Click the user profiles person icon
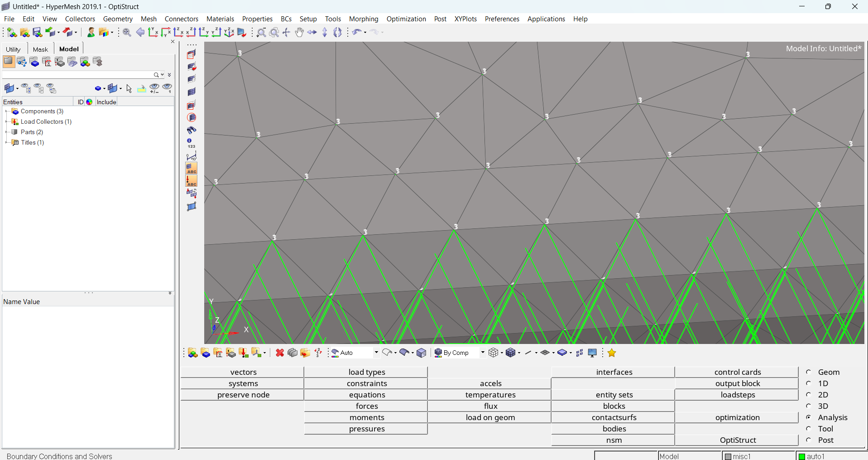This screenshot has width=868, height=460. pyautogui.click(x=91, y=33)
